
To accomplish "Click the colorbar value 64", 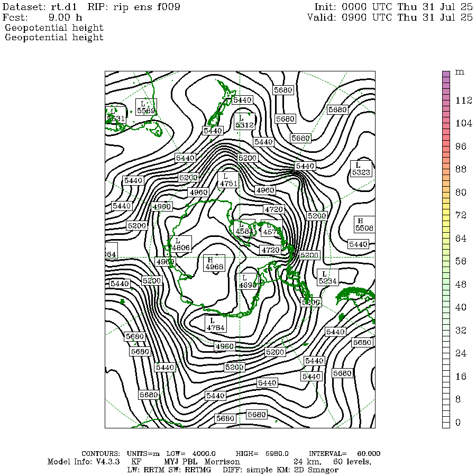I will pos(461,239).
